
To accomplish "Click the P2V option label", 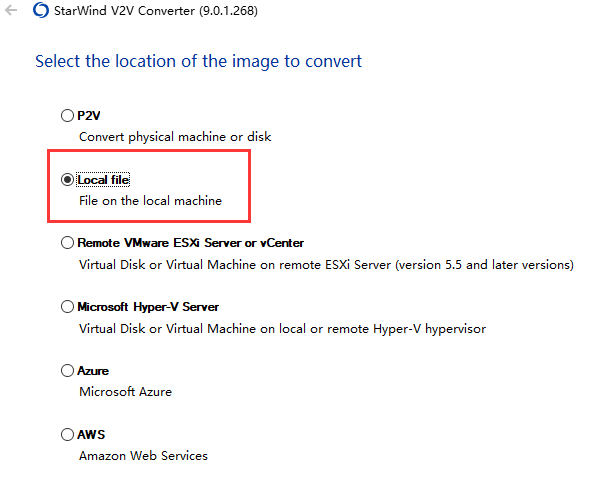I will (89, 116).
